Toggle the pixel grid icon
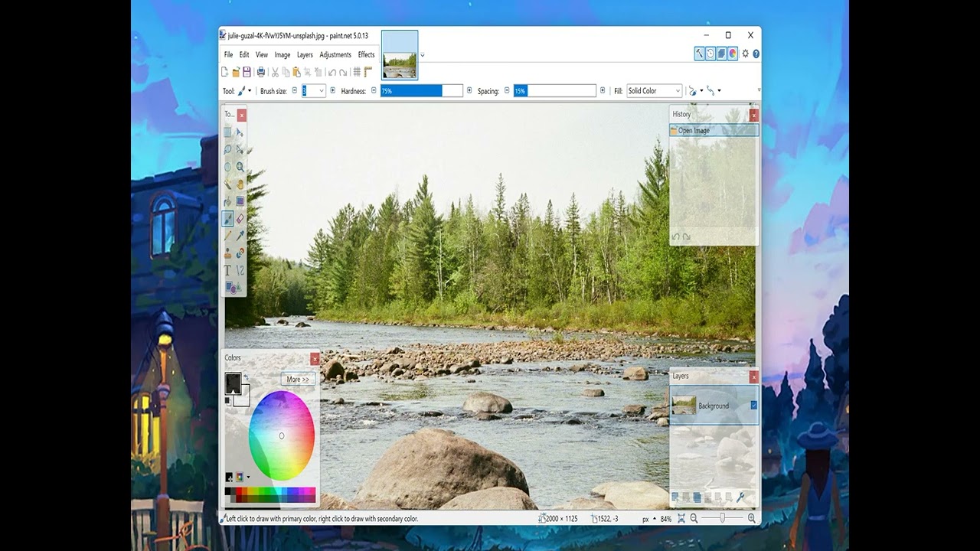Viewport: 980px width, 551px height. [357, 72]
